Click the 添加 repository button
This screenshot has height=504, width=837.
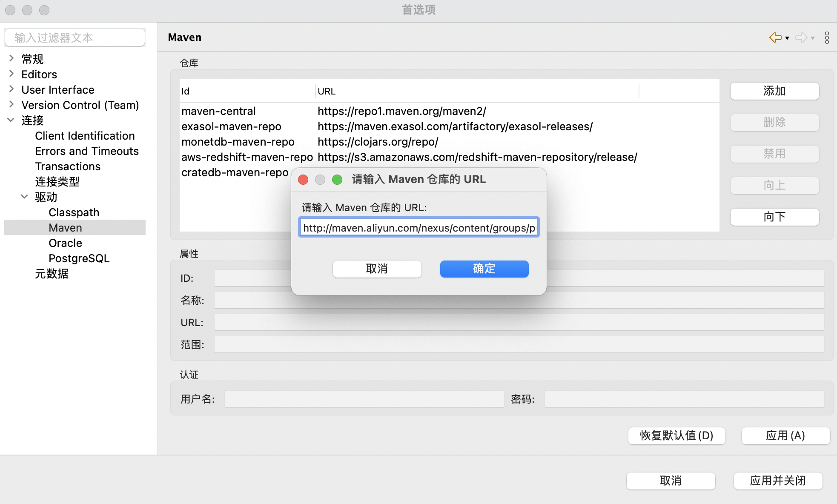coord(774,91)
